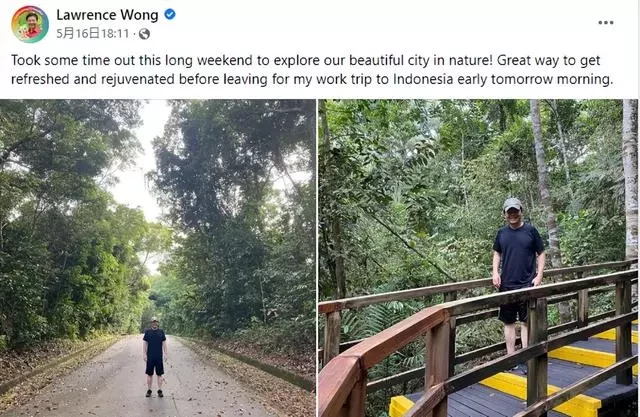The height and width of the screenshot is (417, 640).
Task: Open the left photo of forest road
Action: 158,258
